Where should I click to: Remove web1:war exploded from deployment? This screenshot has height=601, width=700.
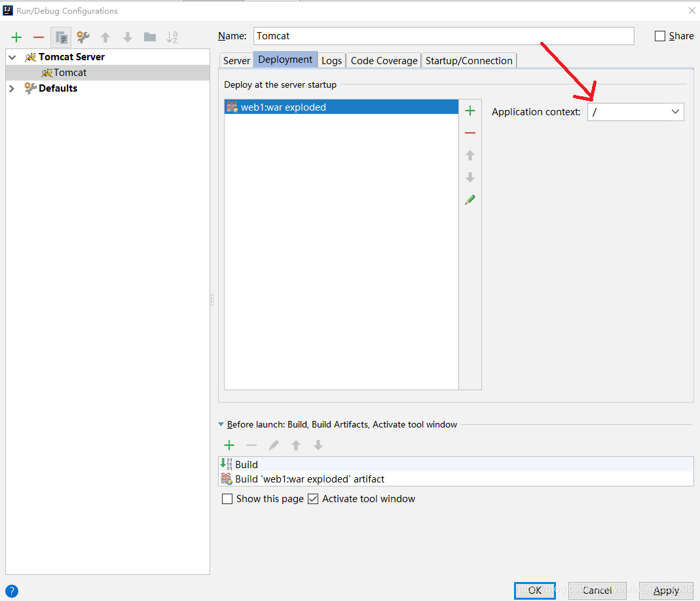(470, 133)
